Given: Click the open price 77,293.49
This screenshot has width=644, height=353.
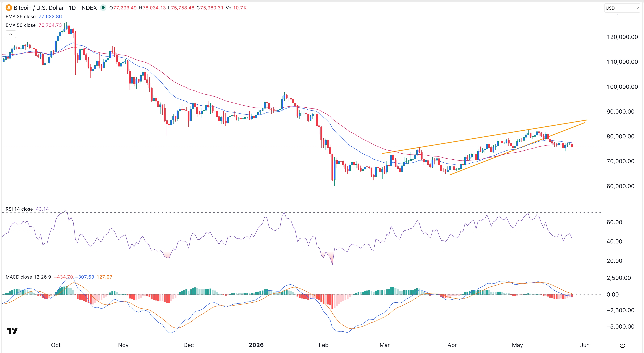Looking at the screenshot, I should [125, 8].
